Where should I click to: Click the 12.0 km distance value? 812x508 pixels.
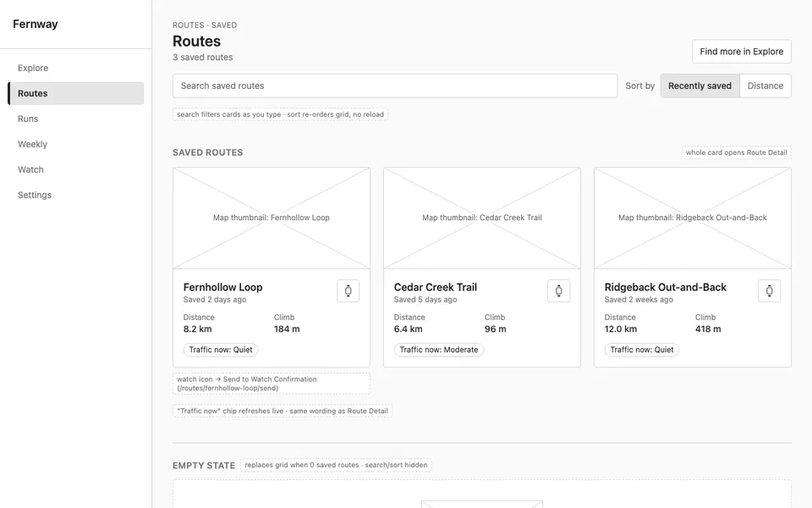pyautogui.click(x=620, y=329)
